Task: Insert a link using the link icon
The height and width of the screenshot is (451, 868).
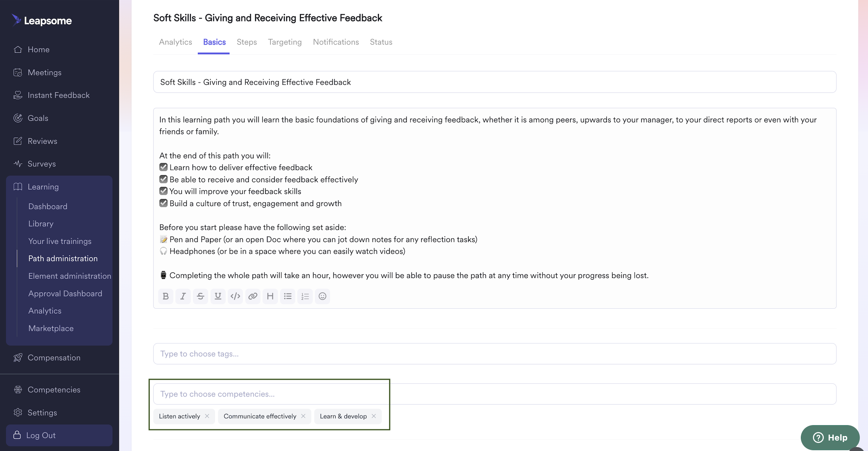Action: pos(253,296)
